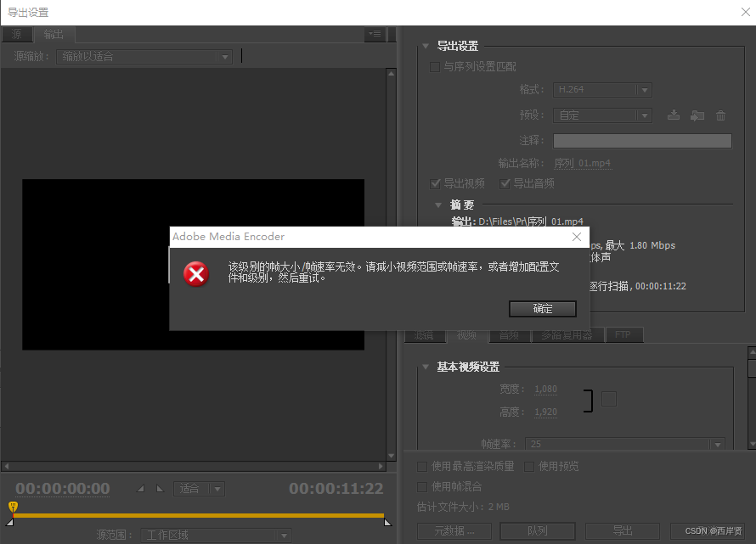Click the height value 1,920

[546, 412]
